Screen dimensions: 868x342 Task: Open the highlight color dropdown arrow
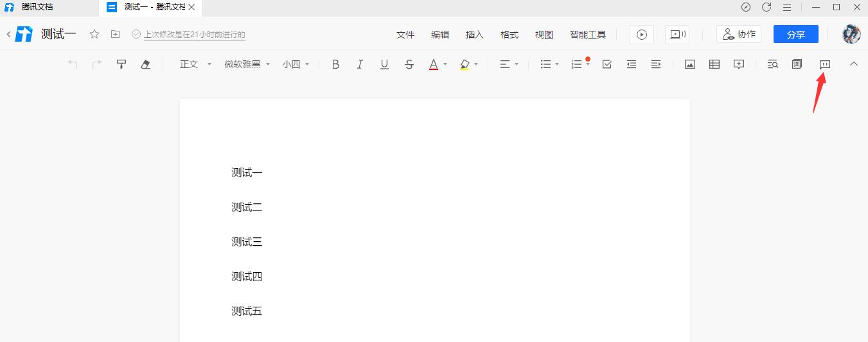(476, 64)
